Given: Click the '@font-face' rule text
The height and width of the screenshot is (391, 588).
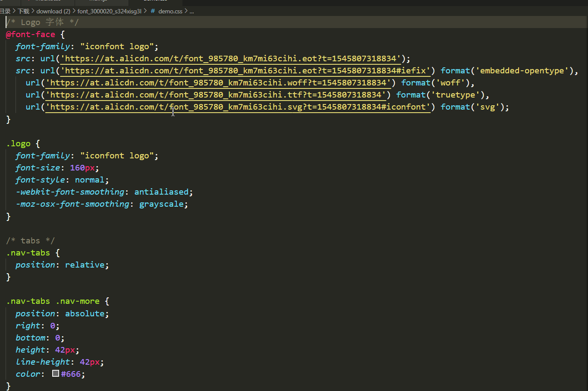Looking at the screenshot, I should pyautogui.click(x=31, y=35).
